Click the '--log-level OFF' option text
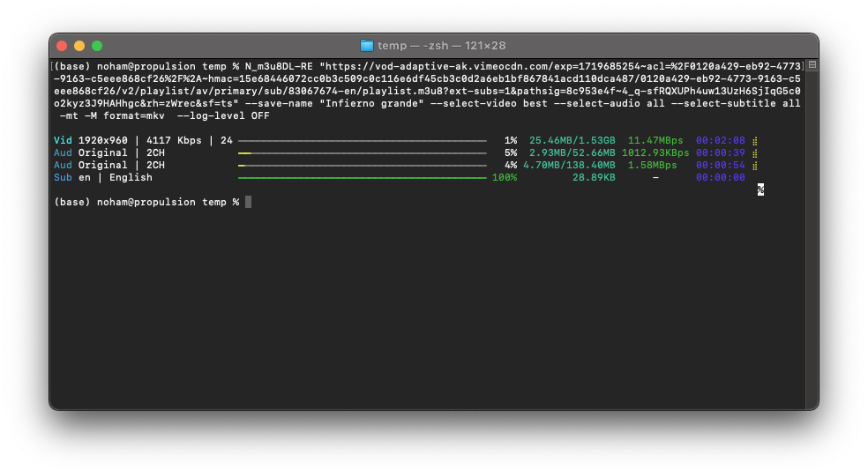Image resolution: width=868 pixels, height=475 pixels. point(223,115)
